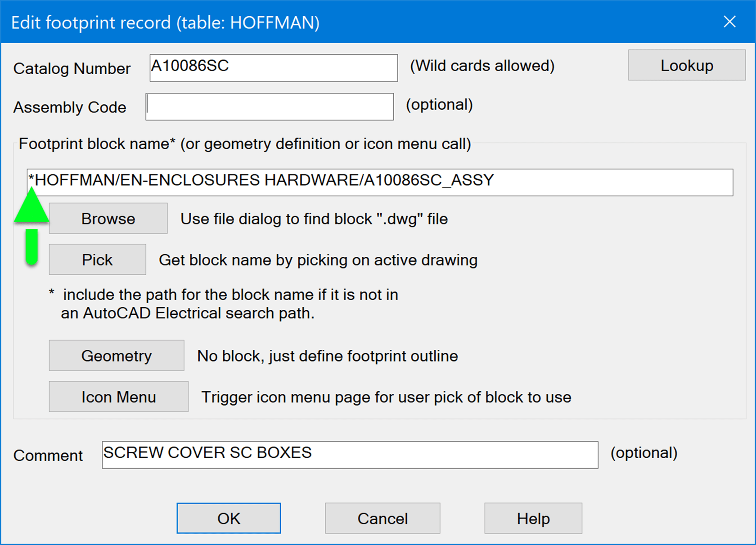Click Pick to get block name
The height and width of the screenshot is (545, 756).
pos(97,259)
